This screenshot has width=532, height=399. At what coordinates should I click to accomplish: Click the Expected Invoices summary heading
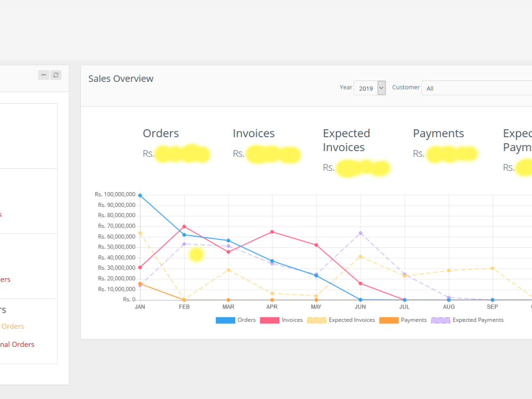[346, 140]
